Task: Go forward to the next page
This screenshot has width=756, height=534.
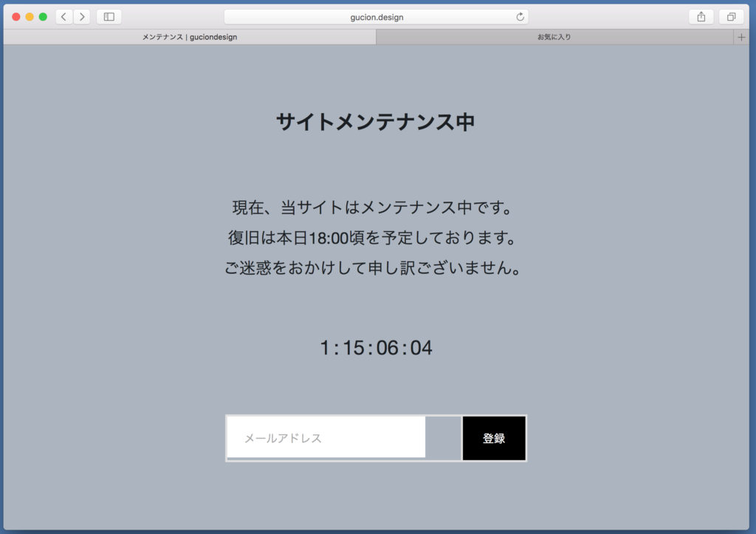Action: pos(82,17)
